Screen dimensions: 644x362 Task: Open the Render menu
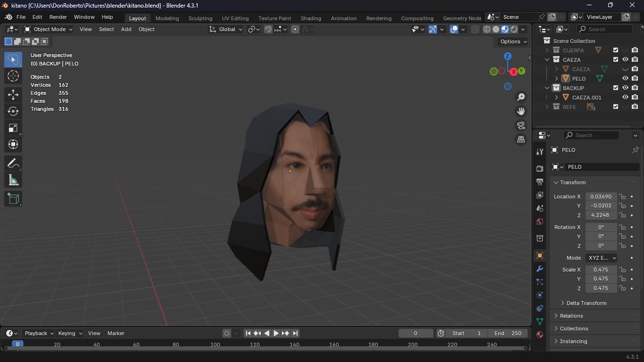58,17
